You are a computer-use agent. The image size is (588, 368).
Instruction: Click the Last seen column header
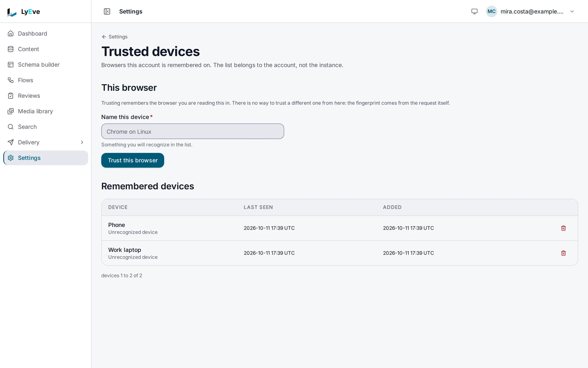pyautogui.click(x=258, y=207)
